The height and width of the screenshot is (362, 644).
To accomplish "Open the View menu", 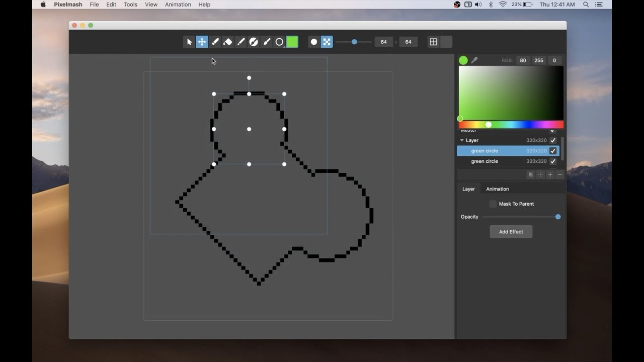I will (151, 5).
